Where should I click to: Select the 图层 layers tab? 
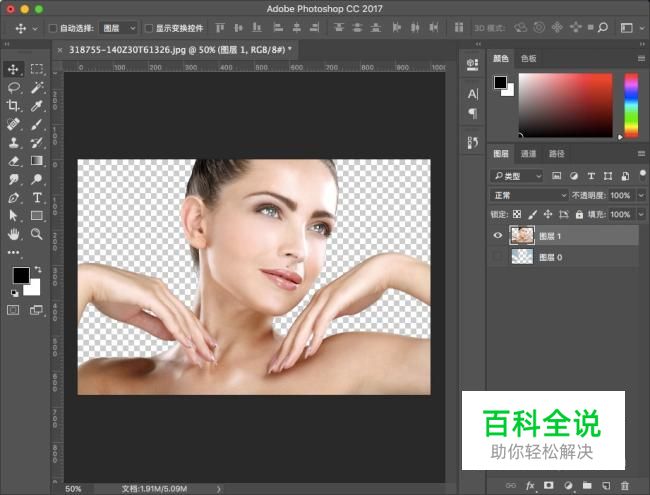(501, 154)
